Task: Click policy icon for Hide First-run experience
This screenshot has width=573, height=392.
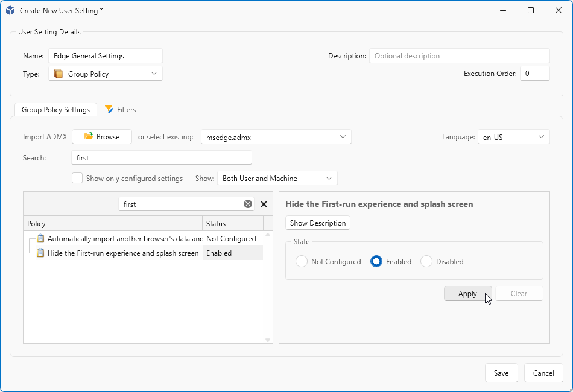Action: (40, 253)
